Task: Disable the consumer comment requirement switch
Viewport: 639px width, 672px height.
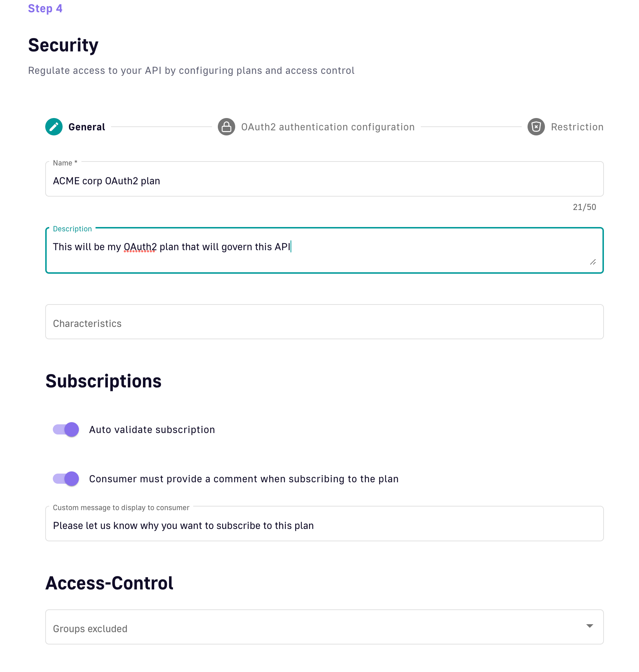Action: click(66, 479)
